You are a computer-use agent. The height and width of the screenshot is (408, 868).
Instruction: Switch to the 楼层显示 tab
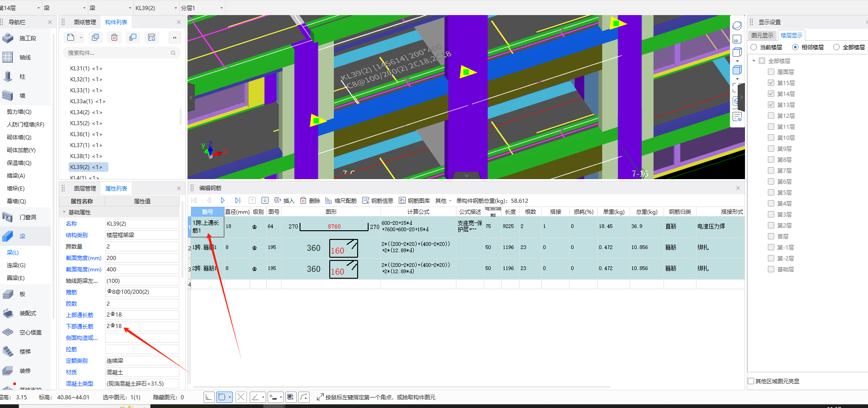tap(792, 35)
